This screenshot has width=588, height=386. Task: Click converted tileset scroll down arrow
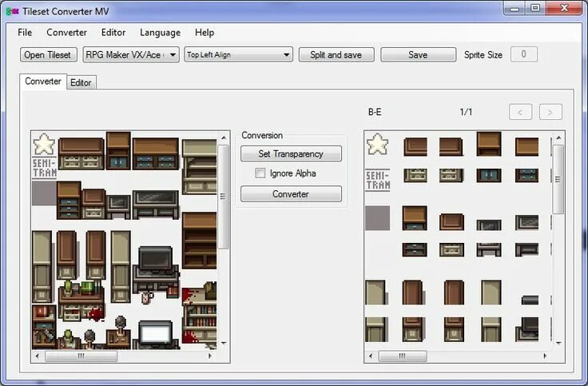[558, 343]
